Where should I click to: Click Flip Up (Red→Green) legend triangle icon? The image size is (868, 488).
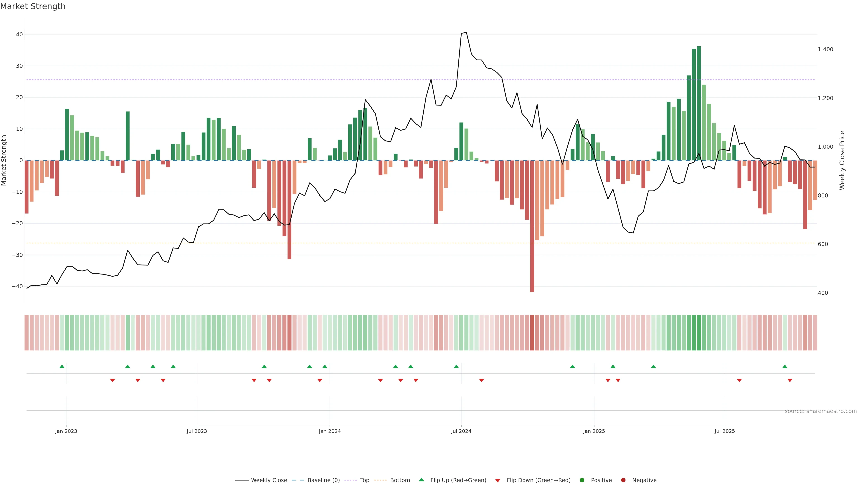pyautogui.click(x=421, y=480)
